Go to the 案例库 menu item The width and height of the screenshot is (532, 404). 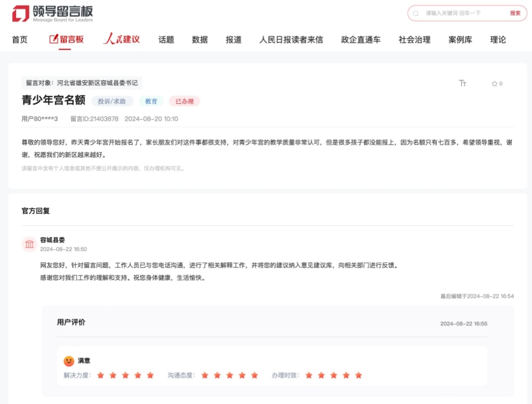tap(460, 40)
